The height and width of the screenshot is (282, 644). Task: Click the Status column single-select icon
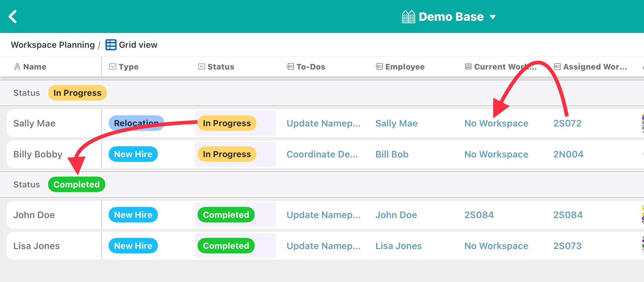[x=201, y=67]
